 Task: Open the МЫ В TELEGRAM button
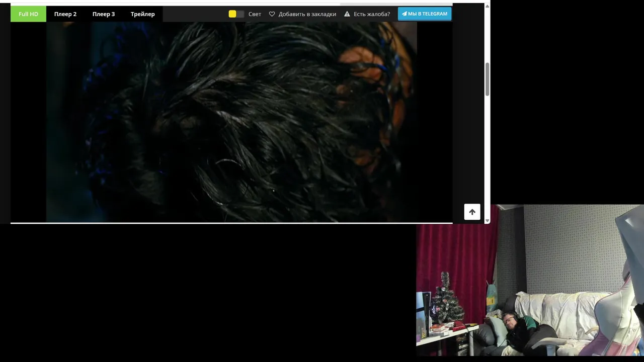[x=425, y=14]
